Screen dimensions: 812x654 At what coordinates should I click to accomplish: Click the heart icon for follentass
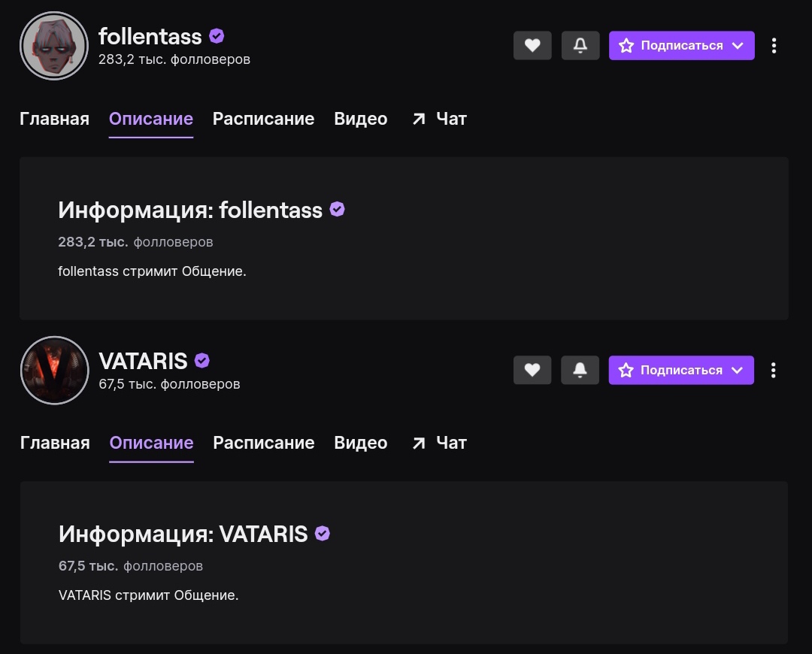point(532,46)
